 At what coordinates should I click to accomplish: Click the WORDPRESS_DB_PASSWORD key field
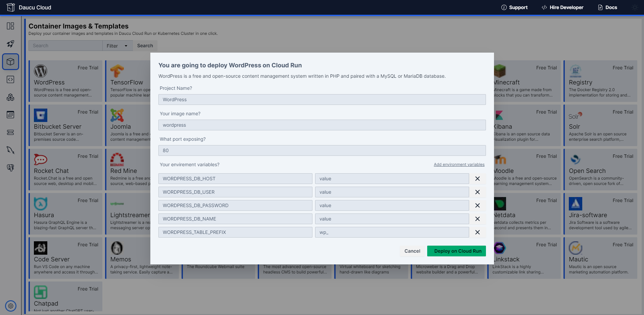[235, 205]
